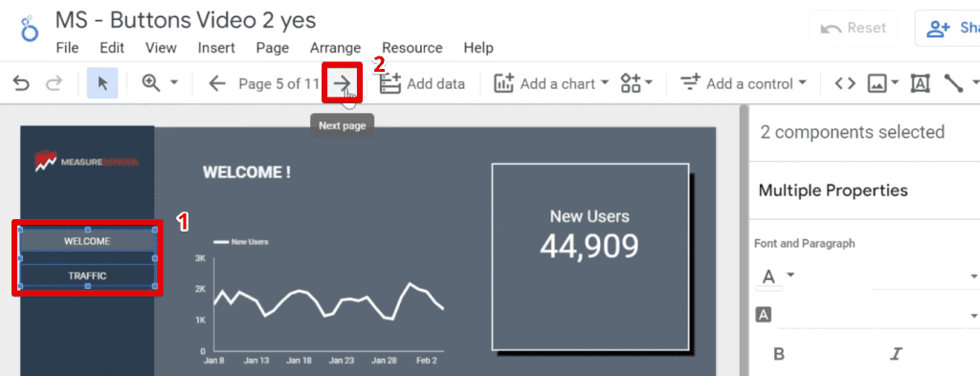Click the Multiple Properties panel heading
Image resolution: width=980 pixels, height=376 pixels.
(x=834, y=190)
